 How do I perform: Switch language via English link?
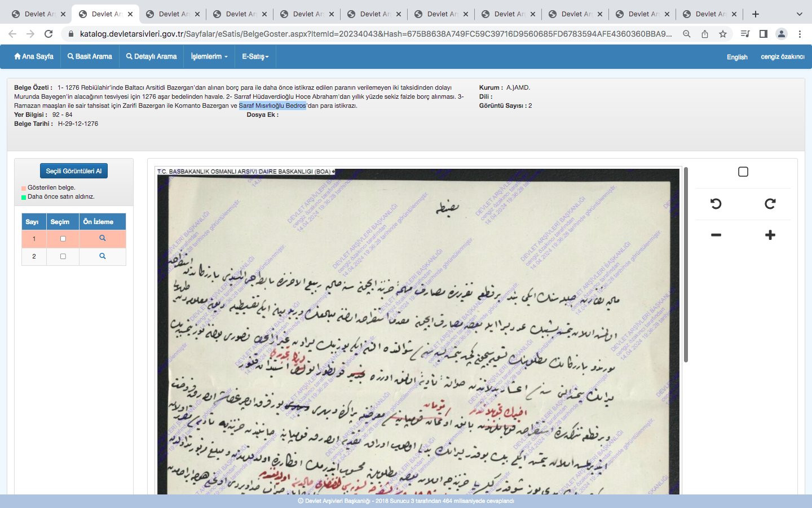coord(736,57)
